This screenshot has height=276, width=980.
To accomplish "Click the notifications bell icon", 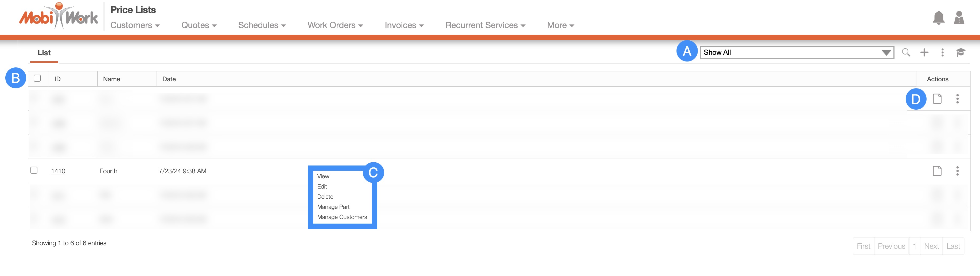I will point(938,18).
